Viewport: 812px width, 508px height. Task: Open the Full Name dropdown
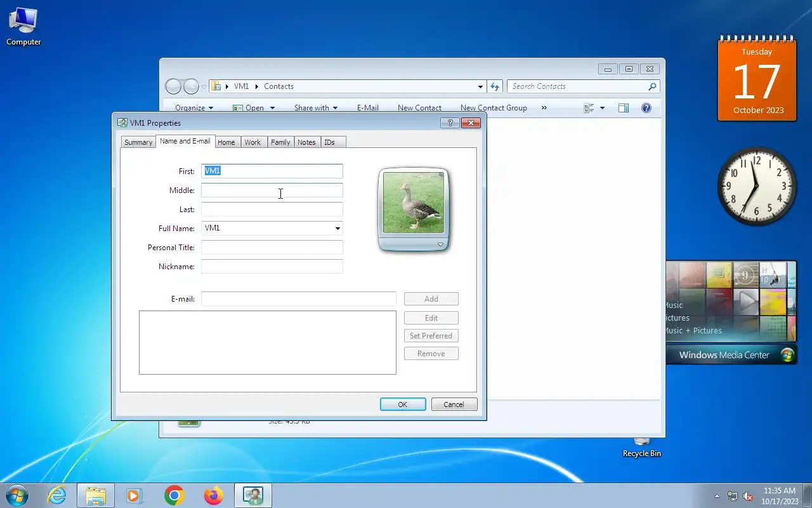click(337, 229)
